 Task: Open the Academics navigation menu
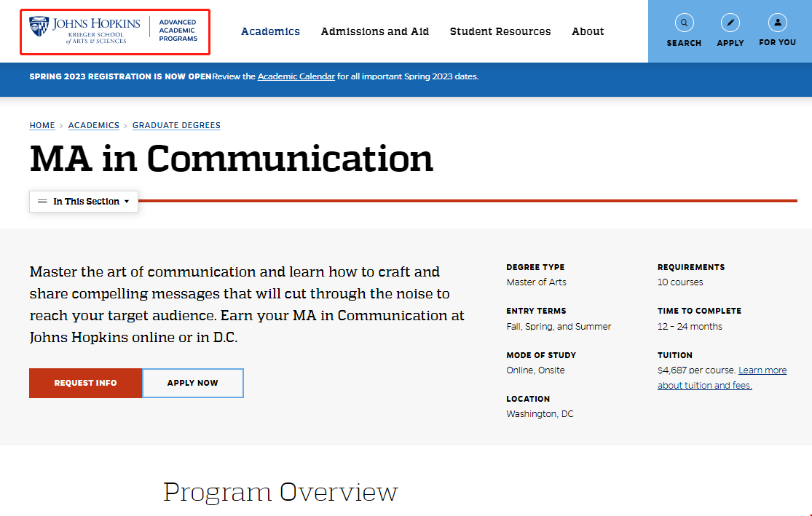[270, 31]
